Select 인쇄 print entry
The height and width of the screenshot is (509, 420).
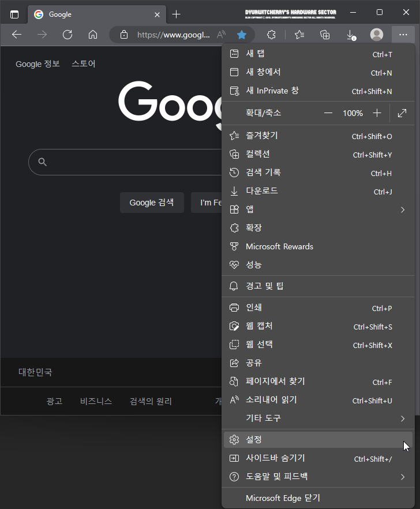click(318, 308)
